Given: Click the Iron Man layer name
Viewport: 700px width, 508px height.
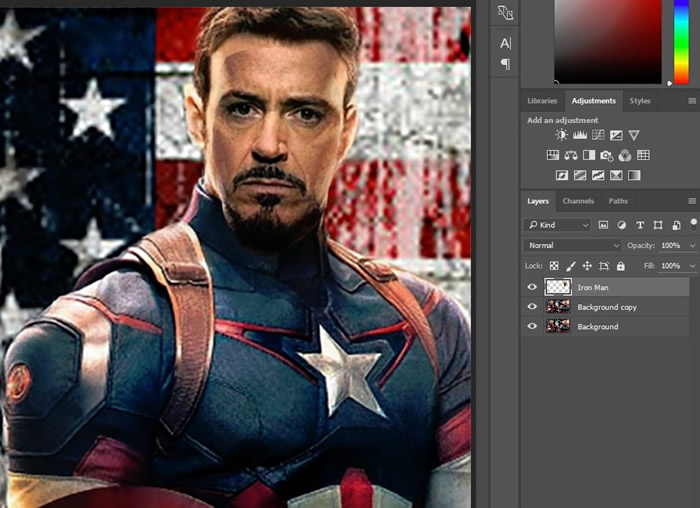Looking at the screenshot, I should [x=593, y=287].
